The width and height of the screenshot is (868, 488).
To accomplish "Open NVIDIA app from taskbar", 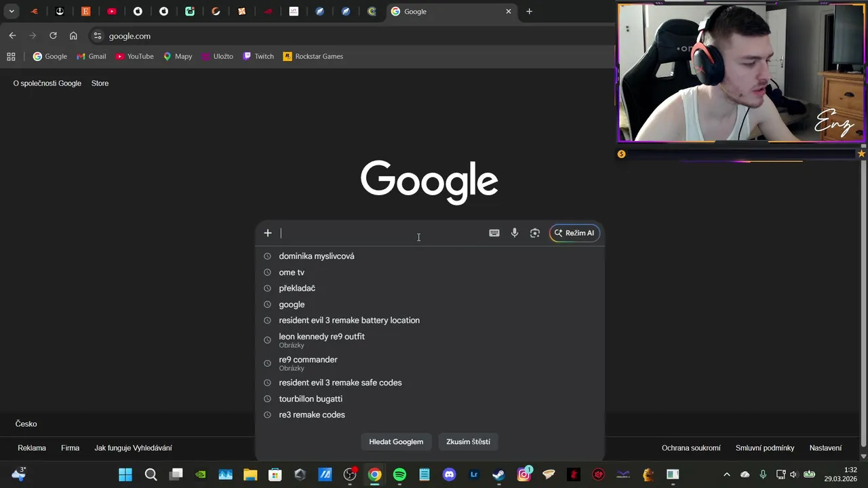I will click(201, 474).
